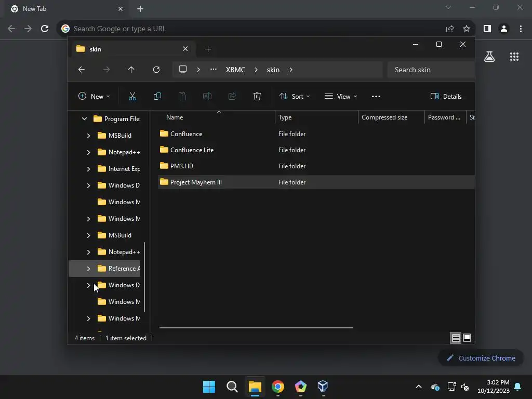Click the horizontal scrollbar in file list
The height and width of the screenshot is (399, 532).
[256, 328]
